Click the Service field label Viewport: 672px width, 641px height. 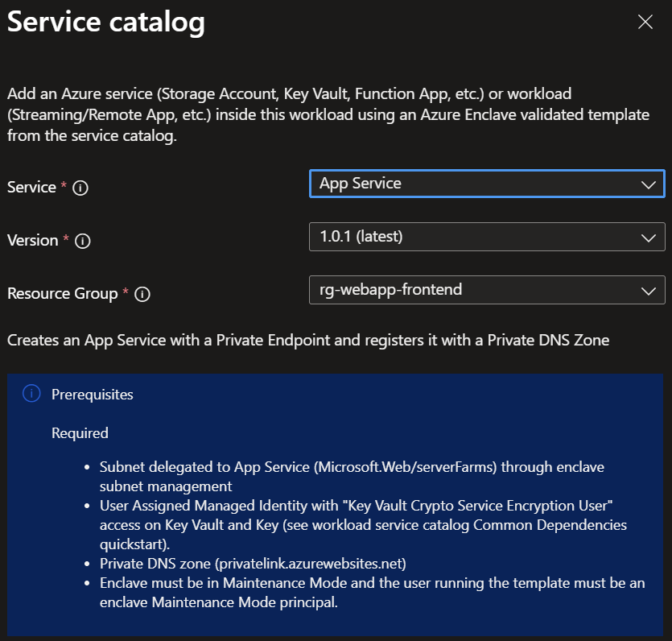pos(31,188)
